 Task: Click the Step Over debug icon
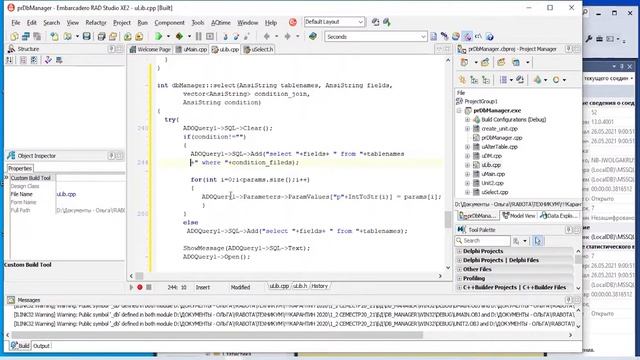click(x=236, y=37)
